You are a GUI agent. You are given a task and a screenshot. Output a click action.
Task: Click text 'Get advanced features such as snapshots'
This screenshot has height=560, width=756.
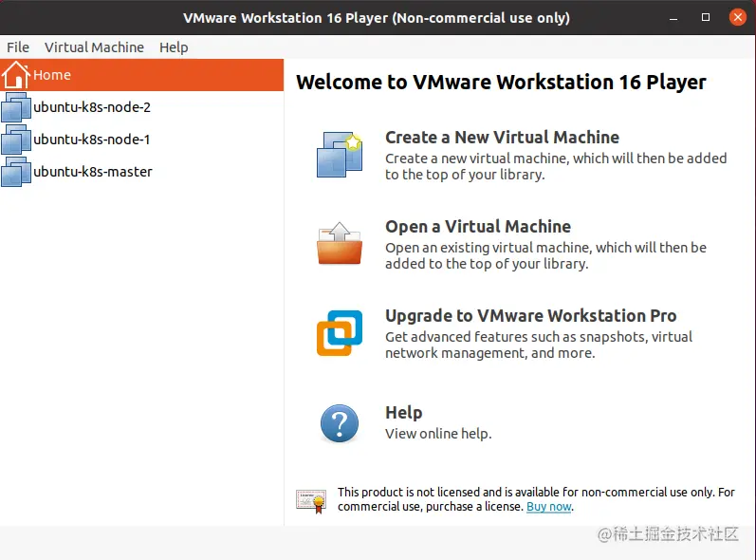(x=516, y=337)
